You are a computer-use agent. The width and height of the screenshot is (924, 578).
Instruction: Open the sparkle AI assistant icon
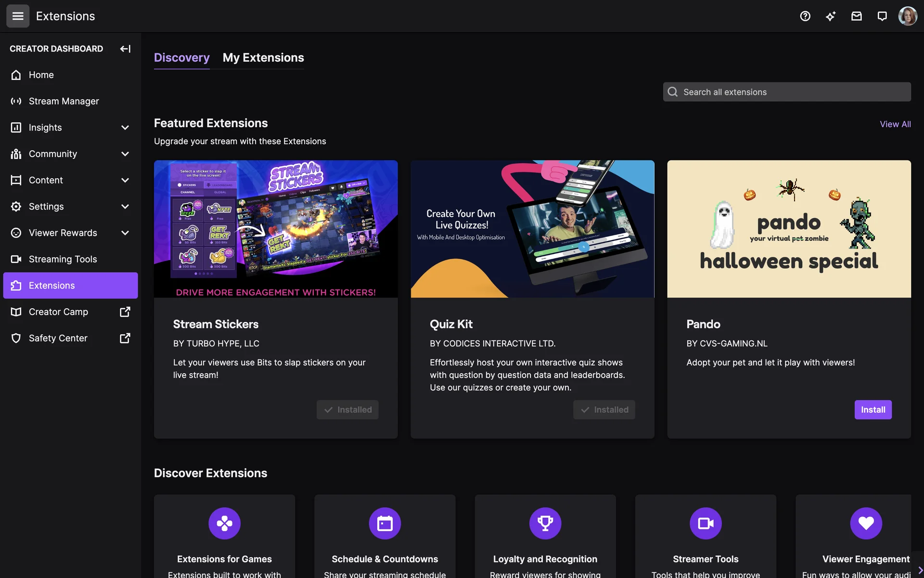[x=831, y=16]
